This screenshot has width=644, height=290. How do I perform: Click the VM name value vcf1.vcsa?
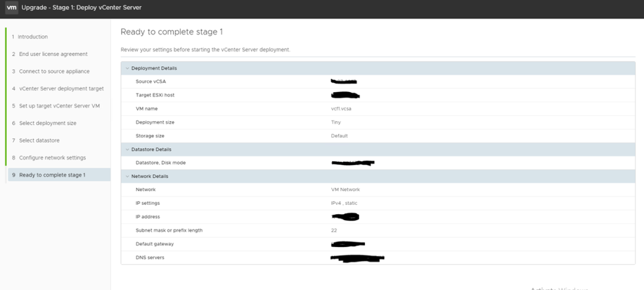[340, 108]
